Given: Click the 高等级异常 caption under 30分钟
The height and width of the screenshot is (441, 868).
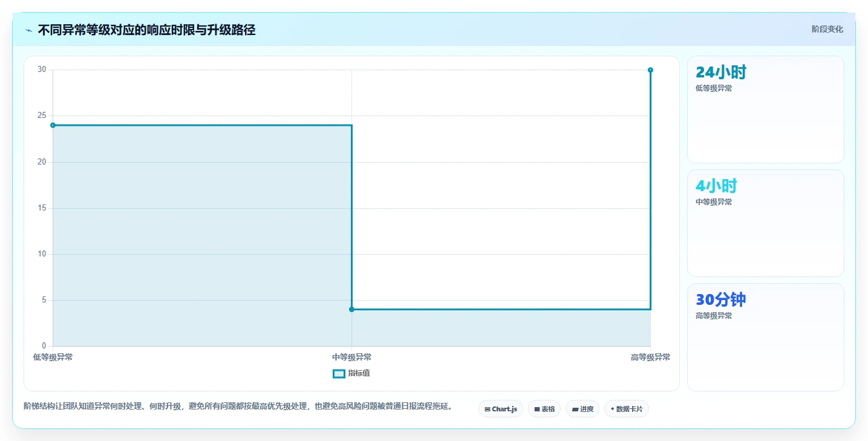Looking at the screenshot, I should pyautogui.click(x=714, y=316).
